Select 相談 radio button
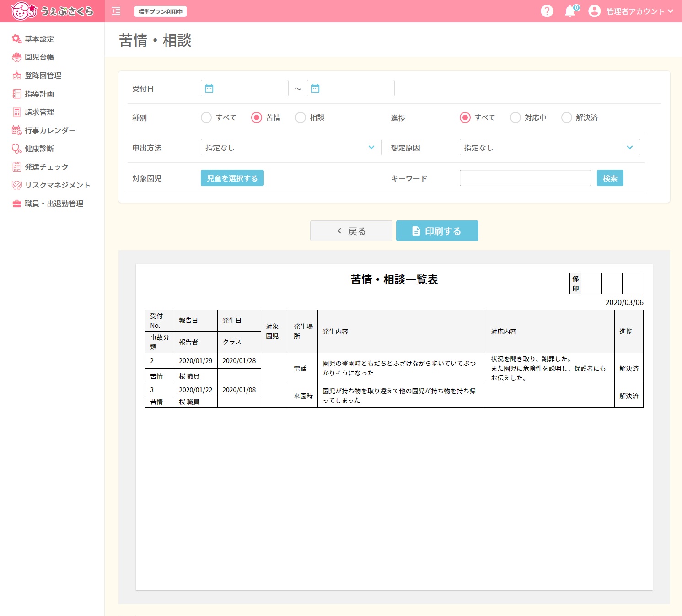Viewport: 682px width, 616px height. tap(301, 118)
